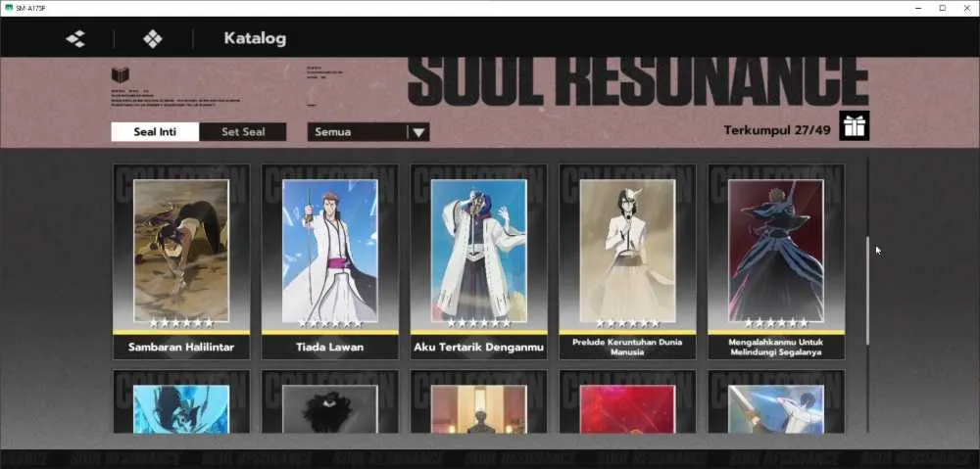
Task: Click the Semua dropdown arrow
Action: tap(418, 132)
